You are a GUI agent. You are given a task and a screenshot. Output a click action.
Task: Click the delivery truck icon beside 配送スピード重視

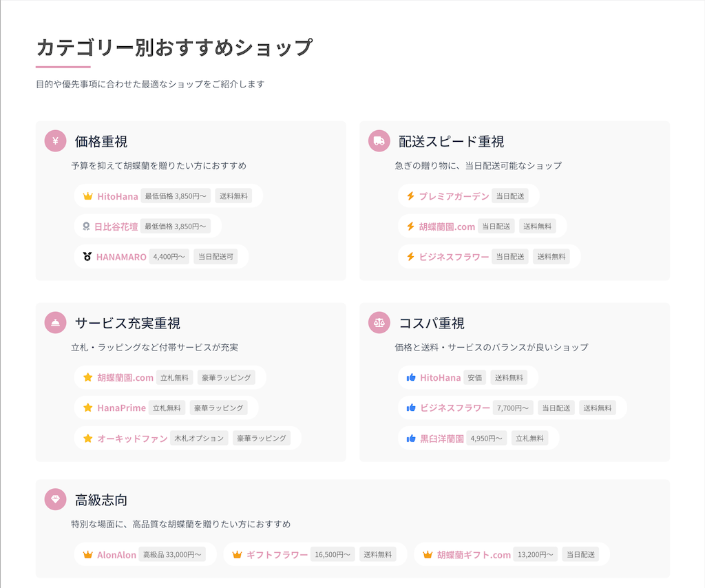pos(379,140)
